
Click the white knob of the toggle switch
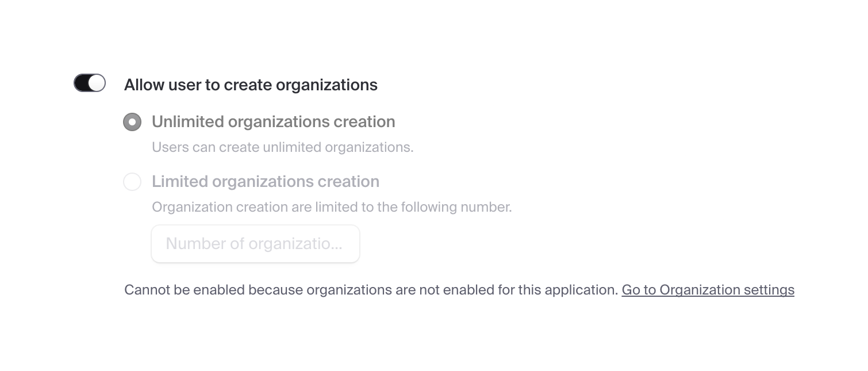(97, 83)
